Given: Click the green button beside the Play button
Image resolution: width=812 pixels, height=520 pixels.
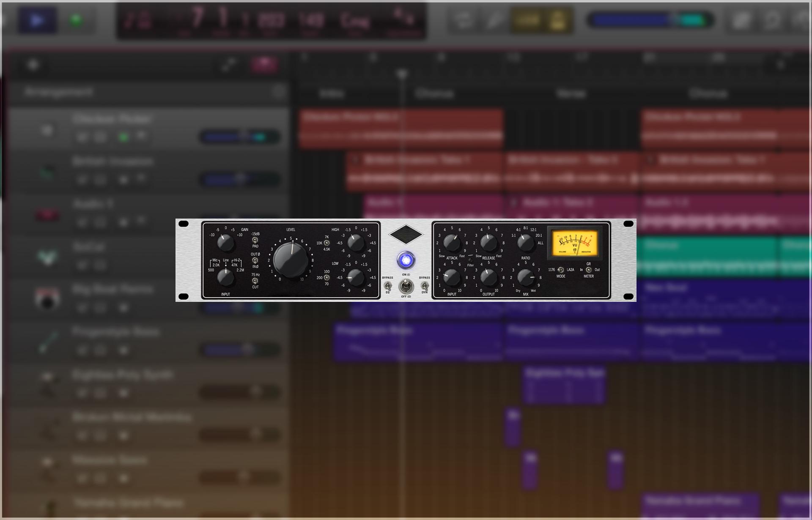Looking at the screenshot, I should click(76, 20).
